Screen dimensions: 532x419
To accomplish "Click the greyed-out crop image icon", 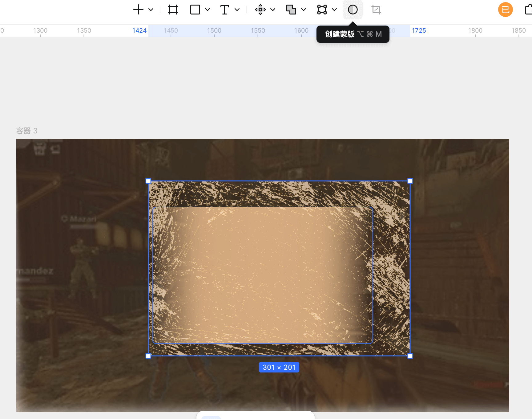I will click(376, 10).
